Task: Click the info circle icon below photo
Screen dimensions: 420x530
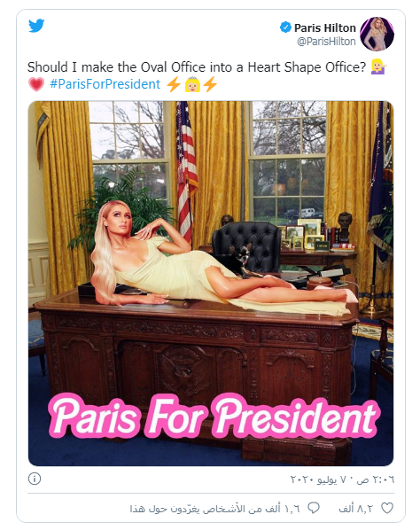Action: [35, 479]
